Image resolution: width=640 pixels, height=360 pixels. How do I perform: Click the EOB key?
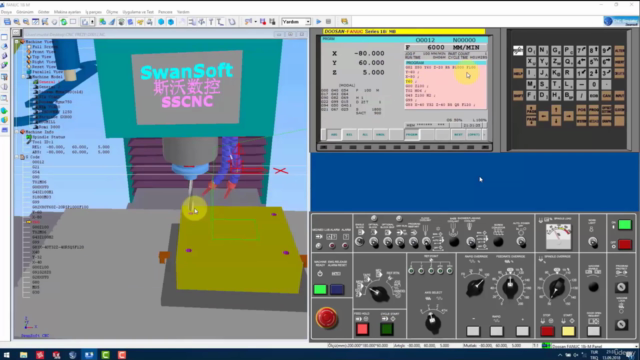tap(593, 96)
